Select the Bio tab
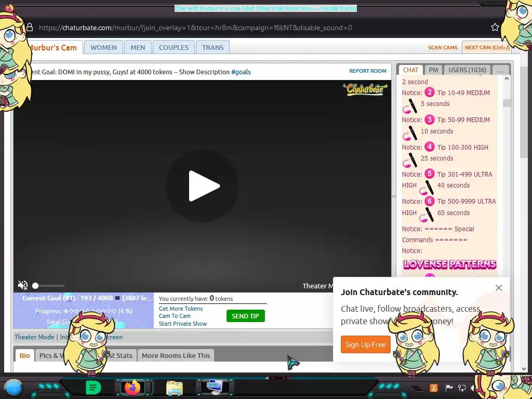Viewport: 532px width, 399px height. (25, 355)
